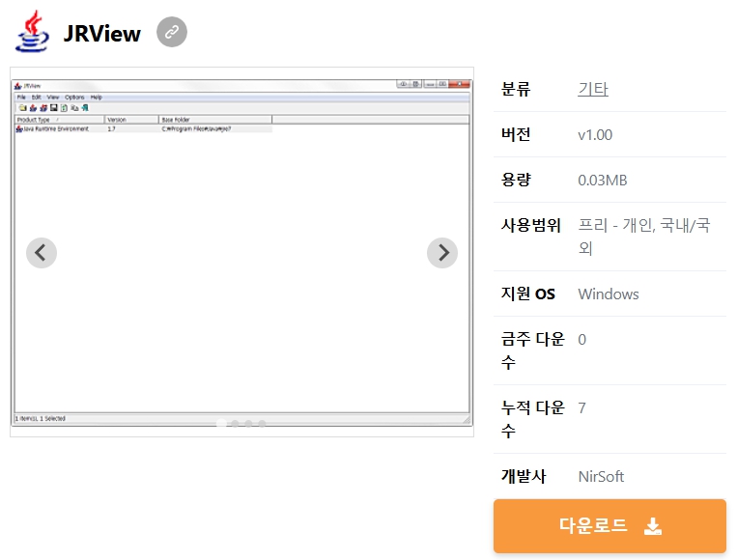Image resolution: width=737 pixels, height=560 pixels.
Task: Click the 용량 label
Action: tap(516, 180)
